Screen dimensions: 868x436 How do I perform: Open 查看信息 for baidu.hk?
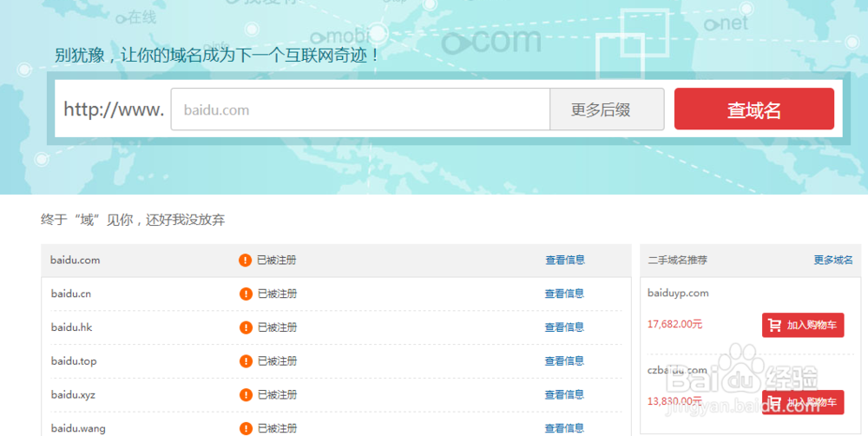click(x=564, y=327)
